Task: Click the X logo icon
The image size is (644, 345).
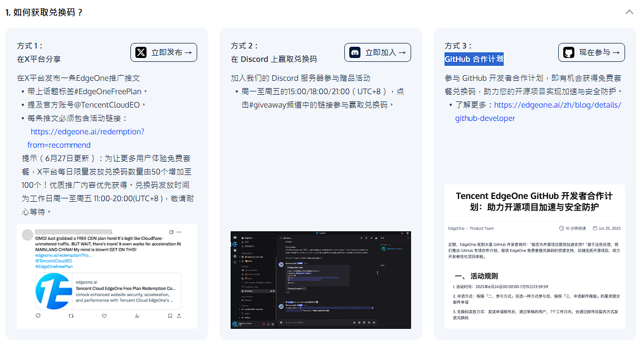Action: (x=141, y=52)
